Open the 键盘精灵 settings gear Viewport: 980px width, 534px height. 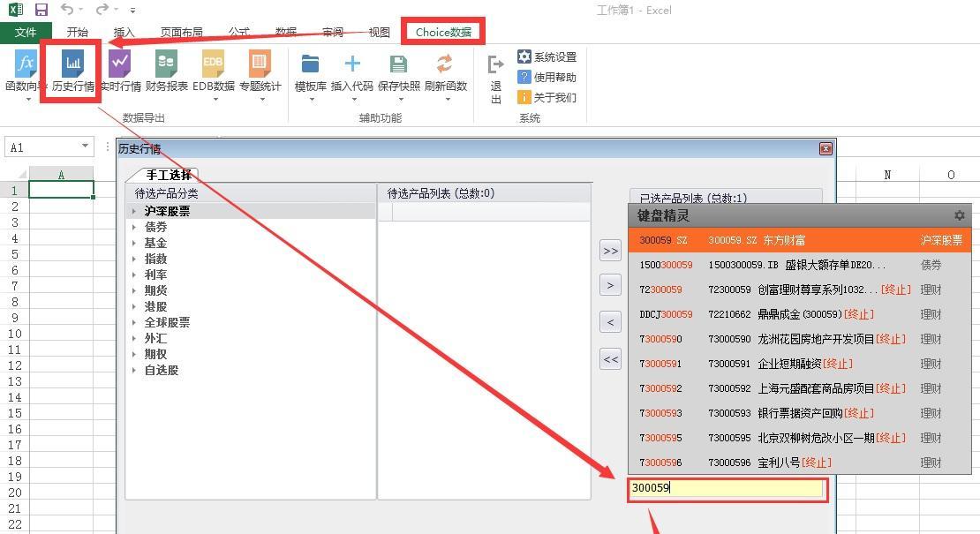[x=960, y=215]
